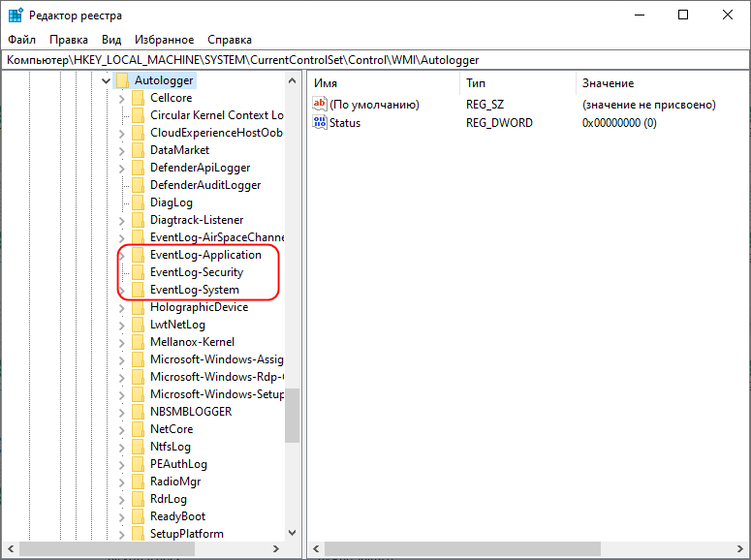
Task: Click the Autologger folder icon
Action: (122, 80)
